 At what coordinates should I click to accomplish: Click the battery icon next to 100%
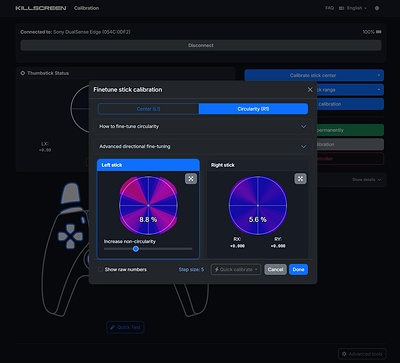[379, 32]
